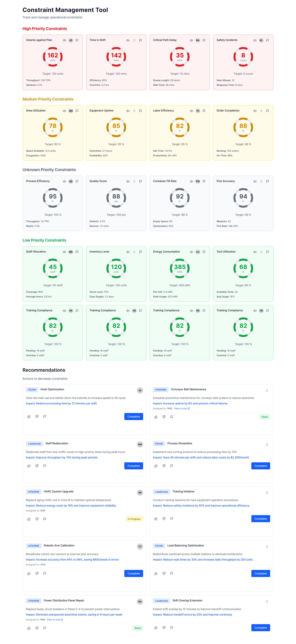296x644 pixels.
Task: Thumbs down the Hoist Optimization recommendation
Action: (37, 417)
